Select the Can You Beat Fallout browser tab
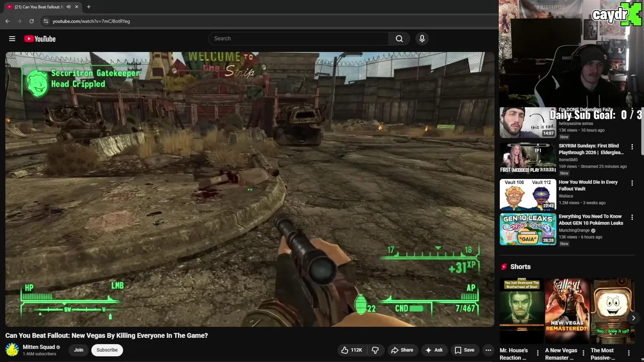The image size is (644, 362). [42, 7]
